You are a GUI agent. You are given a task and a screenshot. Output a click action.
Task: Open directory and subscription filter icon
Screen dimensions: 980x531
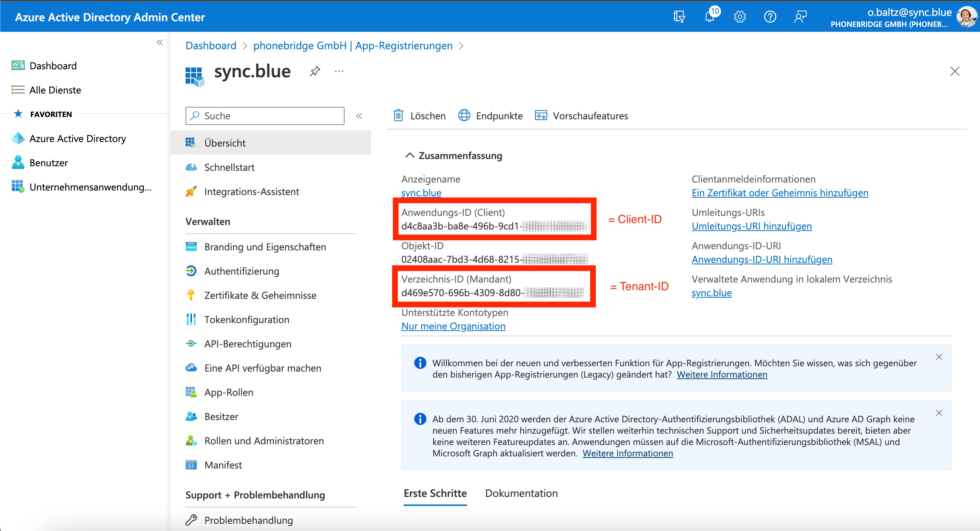tap(679, 17)
